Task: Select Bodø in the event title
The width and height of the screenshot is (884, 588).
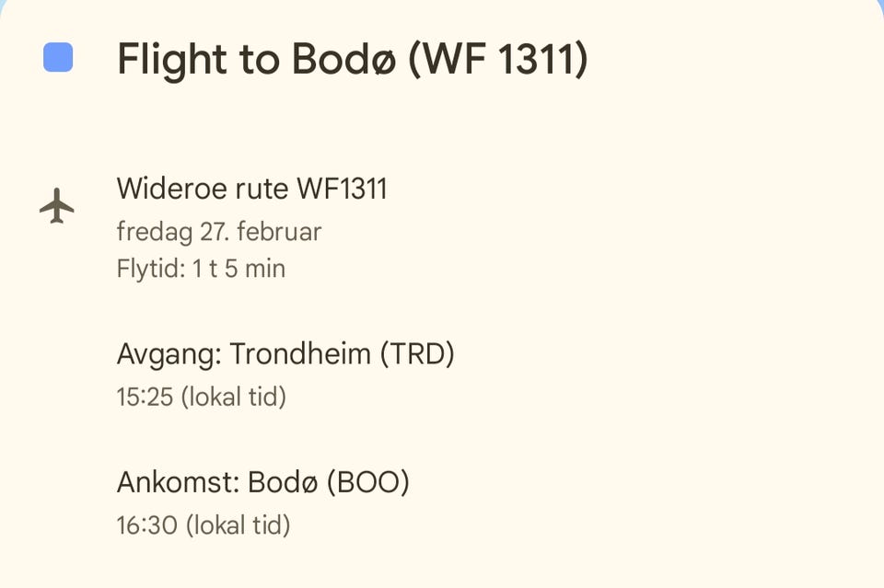Action: [343, 60]
